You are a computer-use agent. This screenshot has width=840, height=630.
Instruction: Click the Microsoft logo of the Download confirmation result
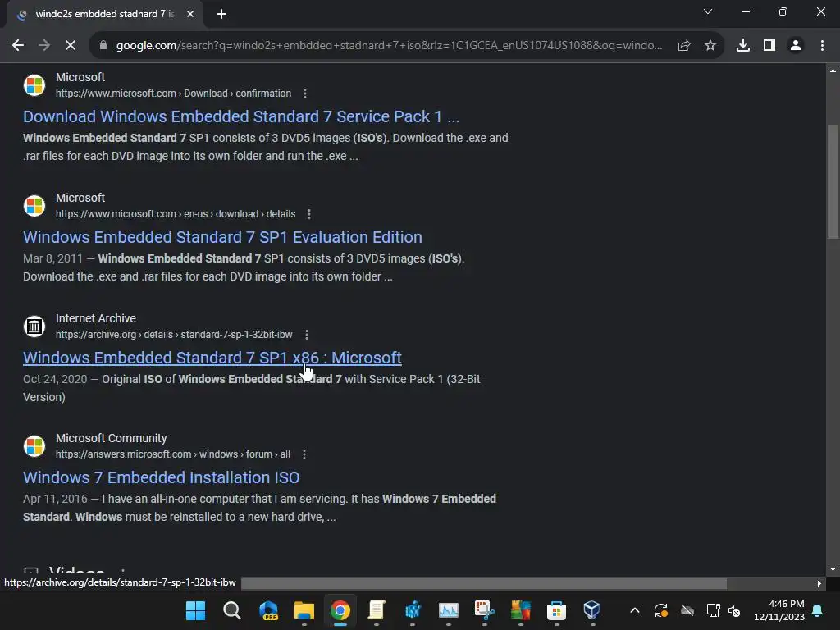click(34, 85)
